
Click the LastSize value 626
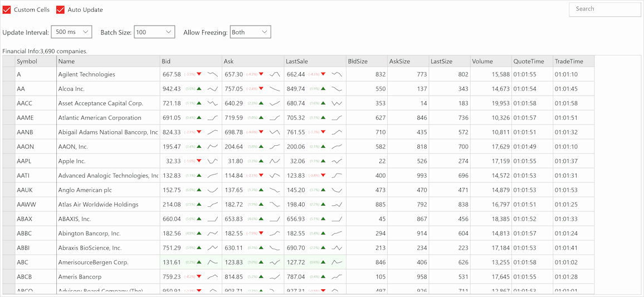pyautogui.click(x=464, y=262)
